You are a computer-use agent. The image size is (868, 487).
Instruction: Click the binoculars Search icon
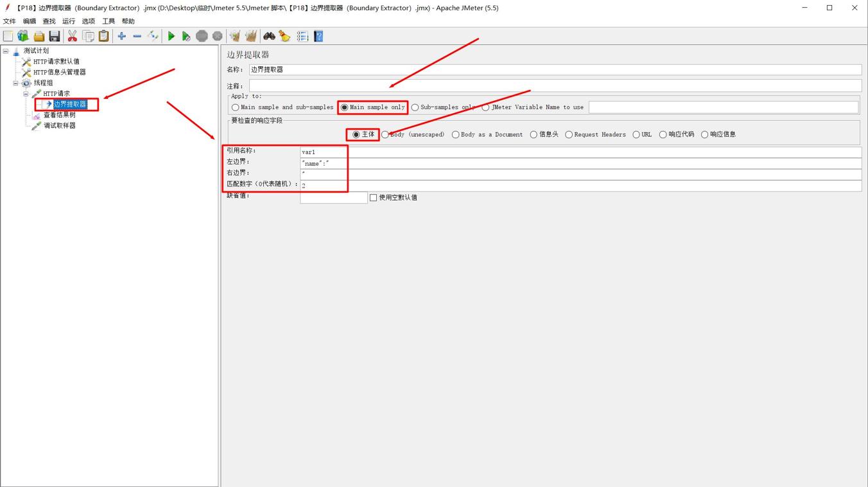[x=269, y=37]
